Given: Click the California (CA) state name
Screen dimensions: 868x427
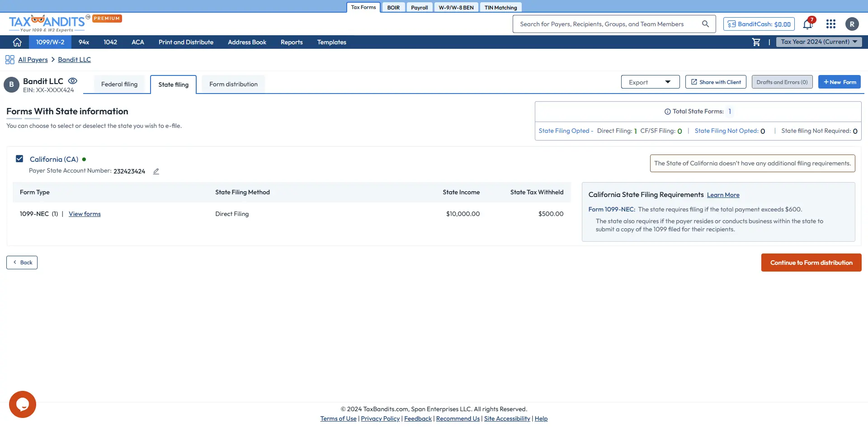Looking at the screenshot, I should click(x=54, y=160).
